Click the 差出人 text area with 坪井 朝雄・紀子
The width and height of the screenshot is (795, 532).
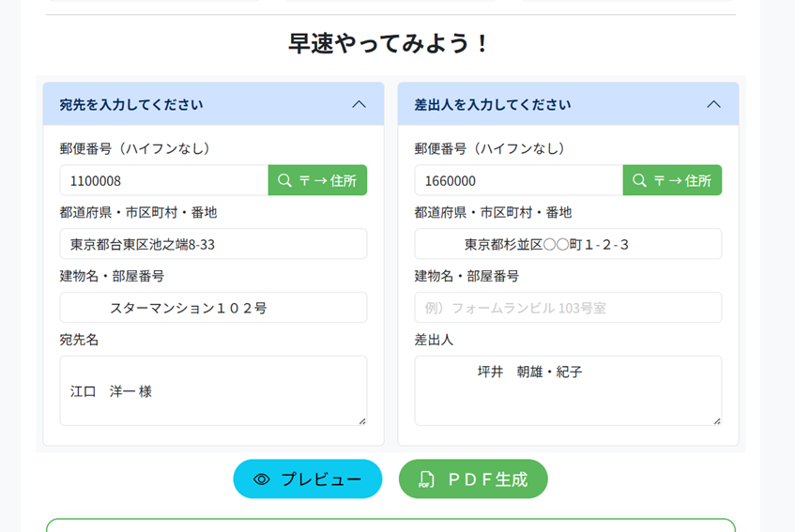[x=568, y=390]
